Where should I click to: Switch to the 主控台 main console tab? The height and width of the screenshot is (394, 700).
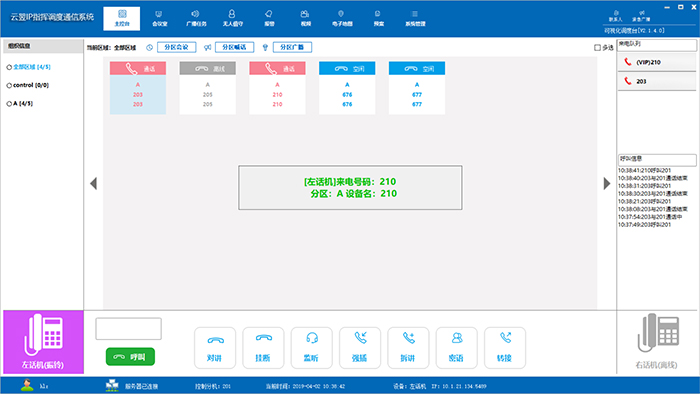pos(121,18)
